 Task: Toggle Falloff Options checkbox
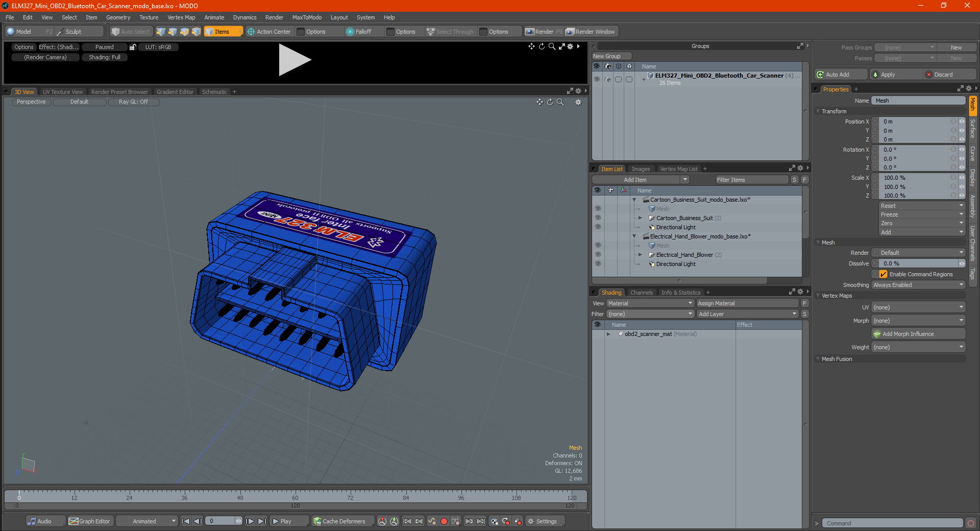pyautogui.click(x=390, y=32)
